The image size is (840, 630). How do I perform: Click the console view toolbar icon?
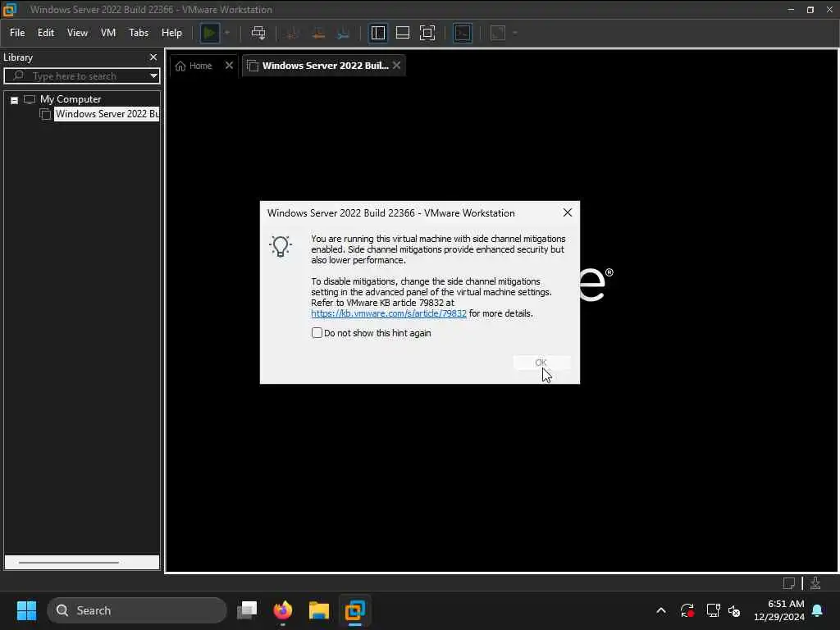(x=463, y=33)
